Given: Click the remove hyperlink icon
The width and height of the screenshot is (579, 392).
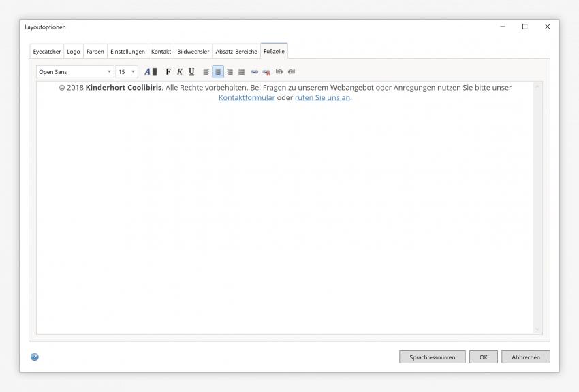Looking at the screenshot, I should click(266, 71).
